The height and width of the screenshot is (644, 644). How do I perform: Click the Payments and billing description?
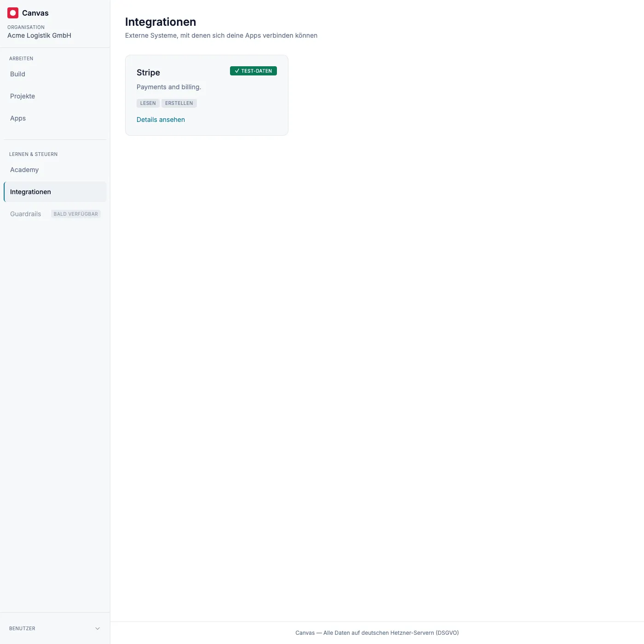click(x=169, y=87)
